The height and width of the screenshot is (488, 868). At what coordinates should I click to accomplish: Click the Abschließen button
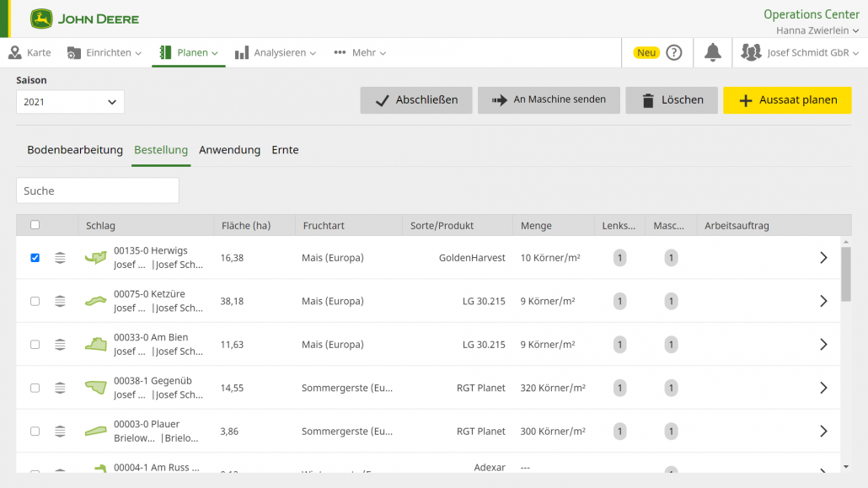[x=416, y=100]
